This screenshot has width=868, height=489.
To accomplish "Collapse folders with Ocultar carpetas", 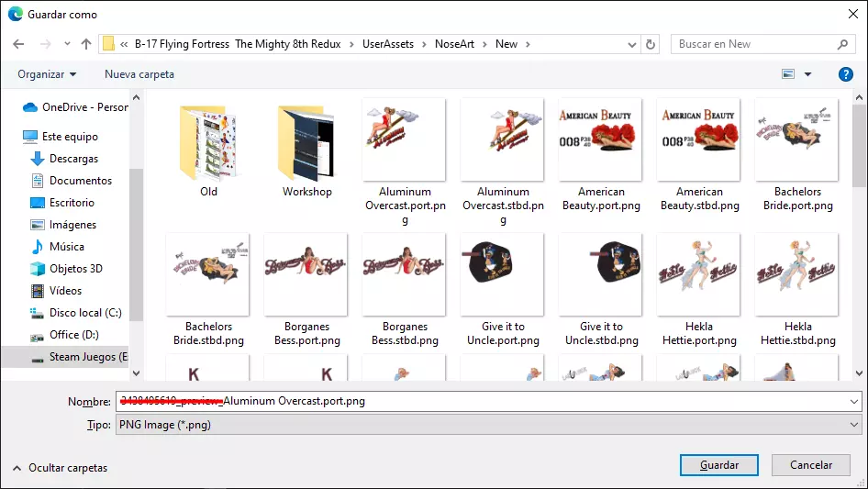I will click(61, 468).
